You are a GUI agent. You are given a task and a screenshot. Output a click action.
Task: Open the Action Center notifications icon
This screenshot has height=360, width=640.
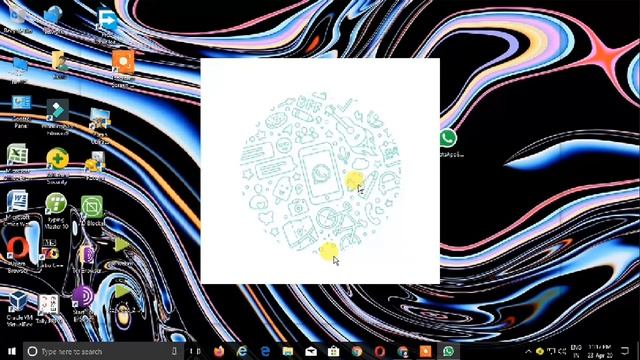pyautogui.click(x=624, y=351)
